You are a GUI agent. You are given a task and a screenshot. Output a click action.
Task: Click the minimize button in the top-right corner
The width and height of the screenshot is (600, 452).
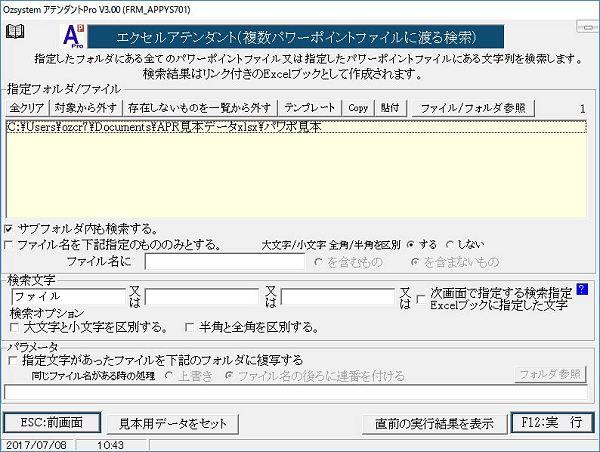tap(588, 27)
